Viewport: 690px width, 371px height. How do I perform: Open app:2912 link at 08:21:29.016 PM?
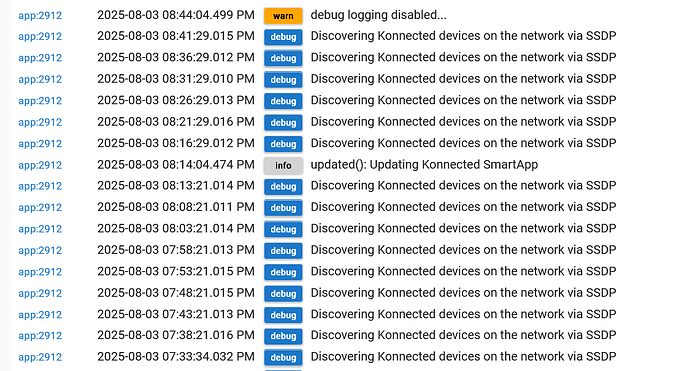coord(40,122)
